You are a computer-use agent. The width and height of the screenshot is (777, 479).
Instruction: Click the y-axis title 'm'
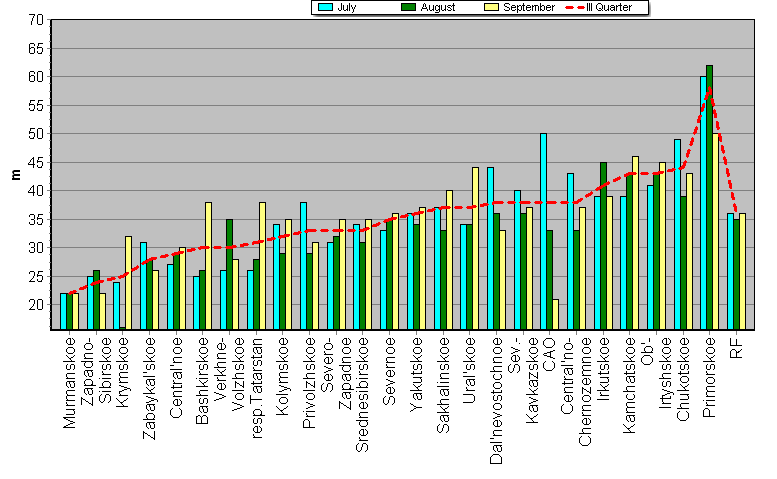point(16,174)
